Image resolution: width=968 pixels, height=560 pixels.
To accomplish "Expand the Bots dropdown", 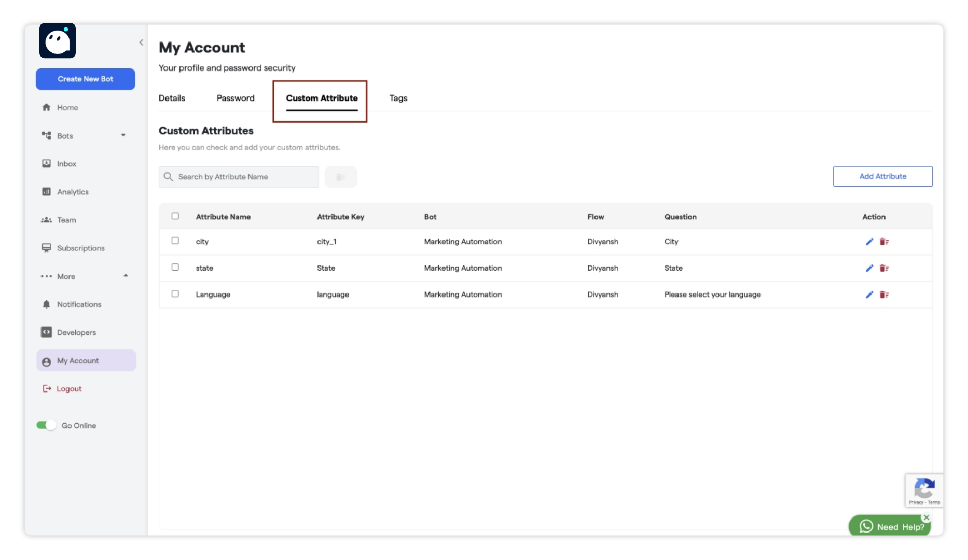I will pos(123,135).
